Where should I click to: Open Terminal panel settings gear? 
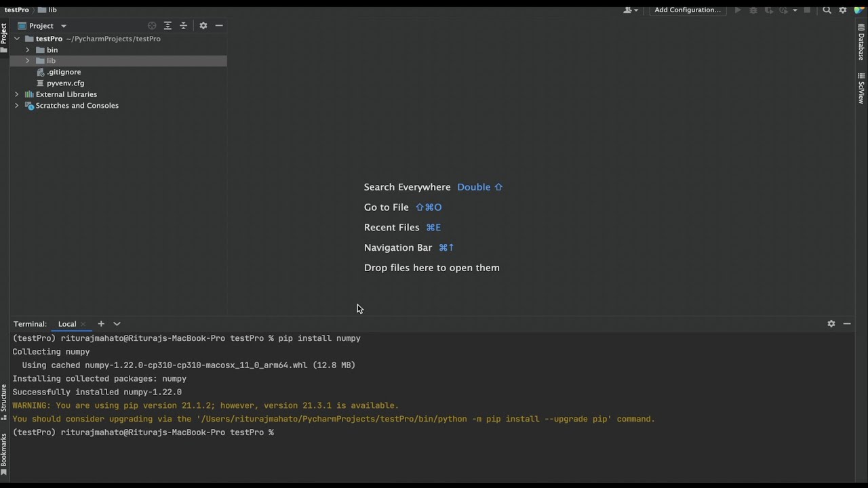[x=831, y=324]
